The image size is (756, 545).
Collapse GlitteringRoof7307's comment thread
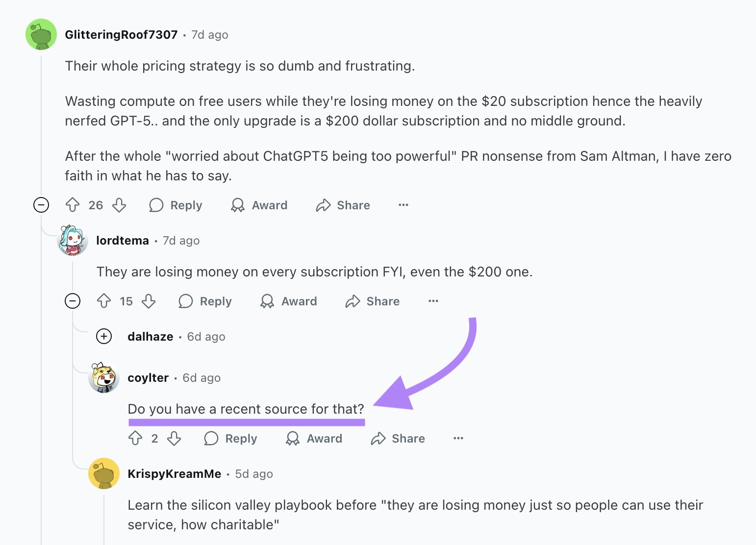click(42, 205)
